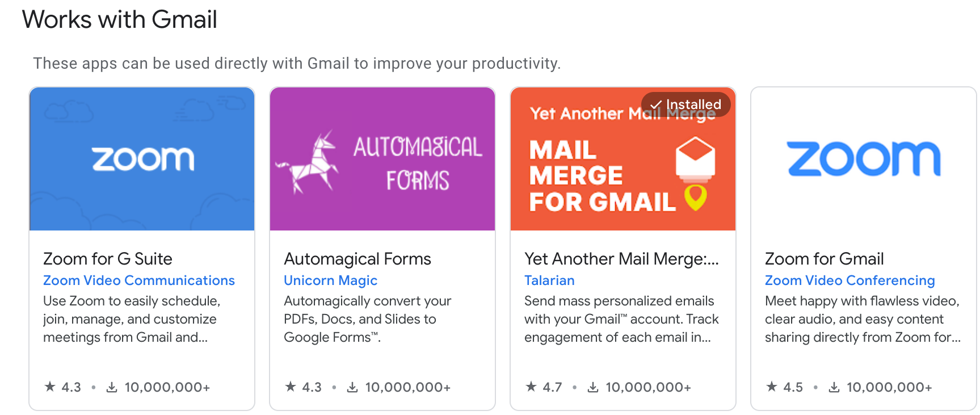
Task: Click the star rating icon for Zoom for G Suite
Action: pyautogui.click(x=50, y=387)
